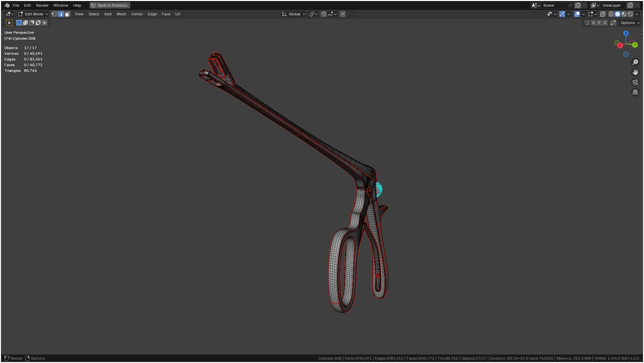Expand the Options dropdown
Viewport: 644px width, 363px height.
click(x=630, y=23)
